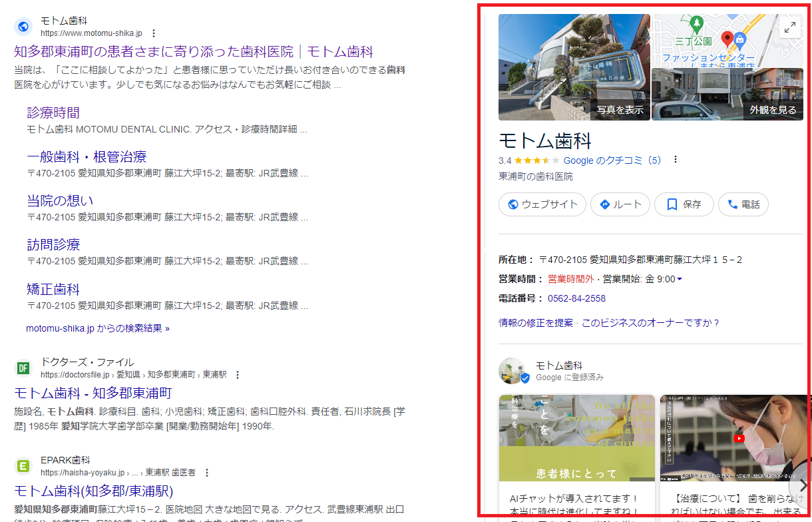The image size is (812, 522).
Task: Open the menu next to Google のクチコミ
Action: (675, 159)
